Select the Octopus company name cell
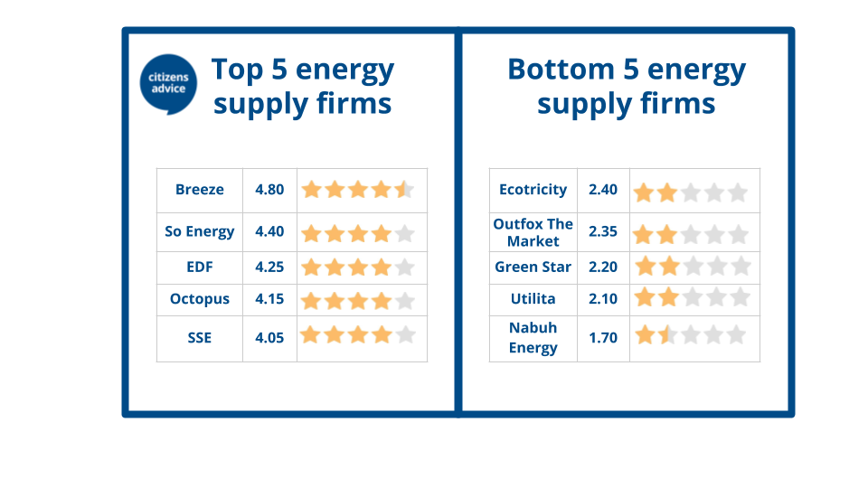The width and height of the screenshot is (868, 488). (200, 300)
